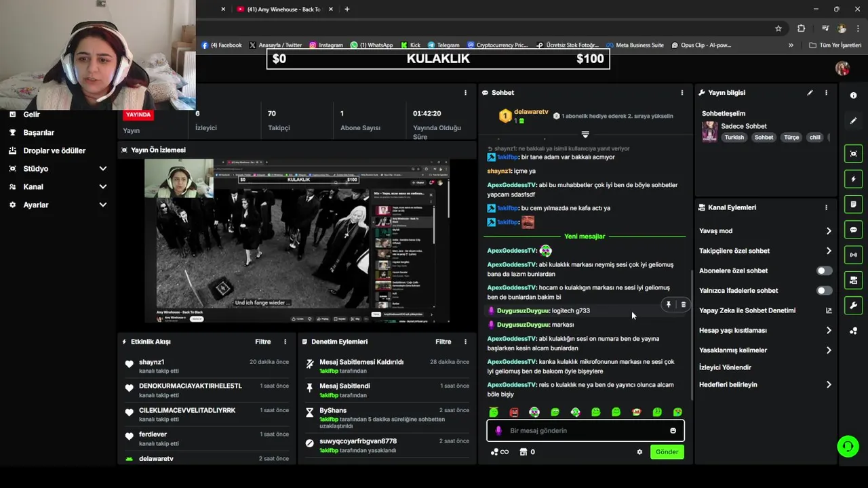The width and height of the screenshot is (868, 488).
Task: Open the three-dot menu of Yayın bilgisi
Action: coord(826,93)
